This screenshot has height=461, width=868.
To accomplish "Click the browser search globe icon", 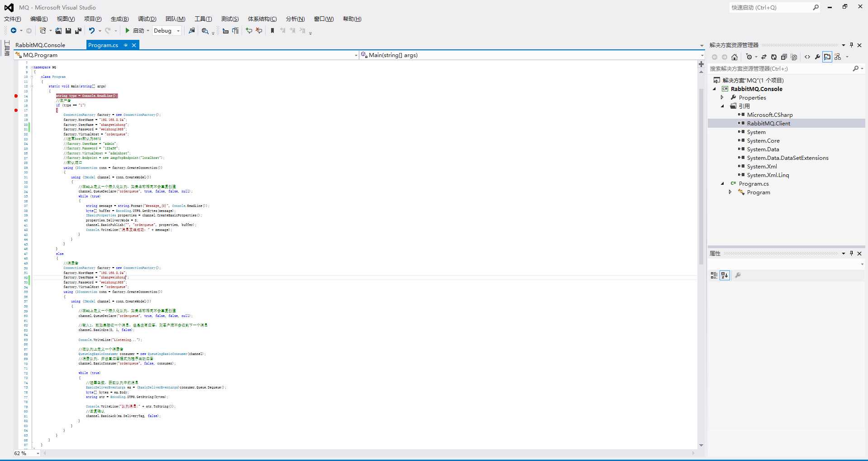I will tap(205, 31).
